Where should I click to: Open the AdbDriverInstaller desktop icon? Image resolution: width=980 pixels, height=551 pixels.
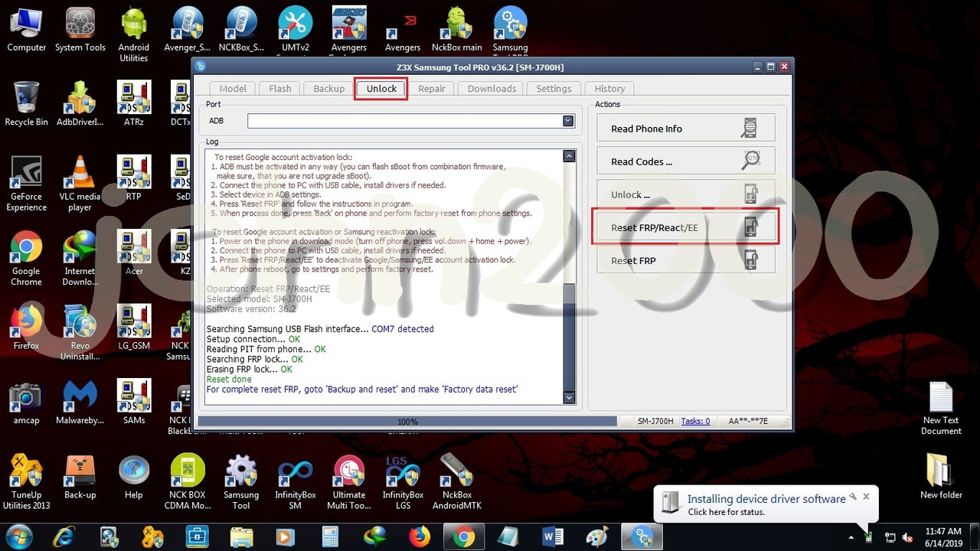click(80, 104)
